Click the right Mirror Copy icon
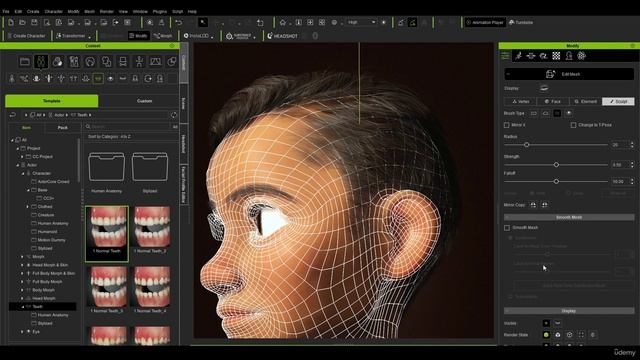640x360 pixels. (544, 205)
